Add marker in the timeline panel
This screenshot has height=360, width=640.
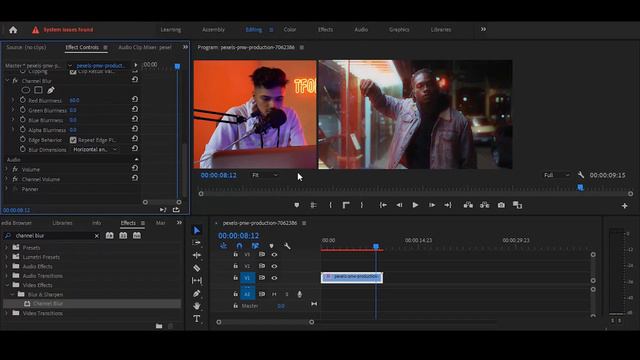[x=271, y=246]
